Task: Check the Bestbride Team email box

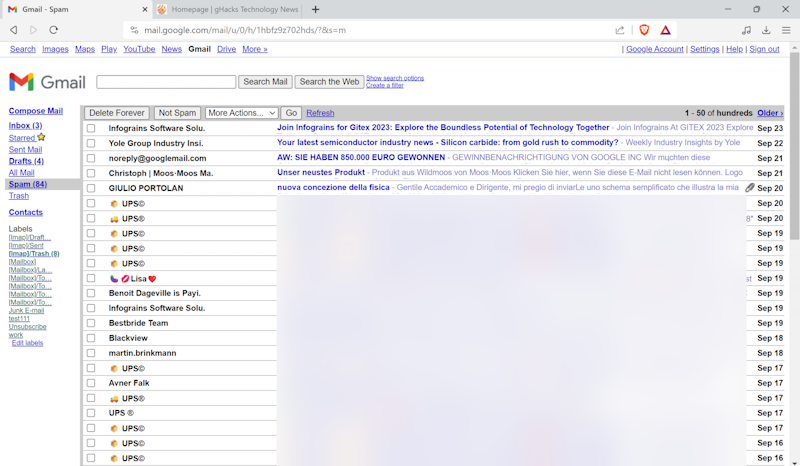Action: [x=91, y=323]
